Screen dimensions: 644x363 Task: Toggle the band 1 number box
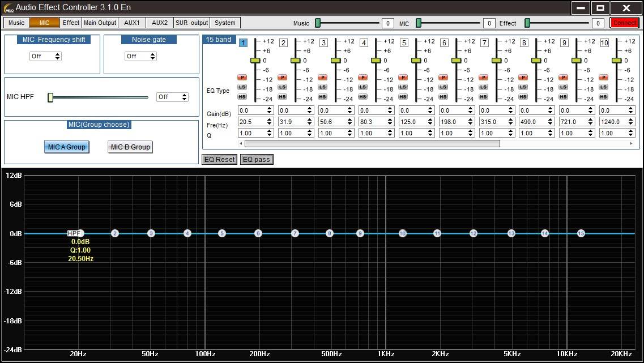(243, 42)
